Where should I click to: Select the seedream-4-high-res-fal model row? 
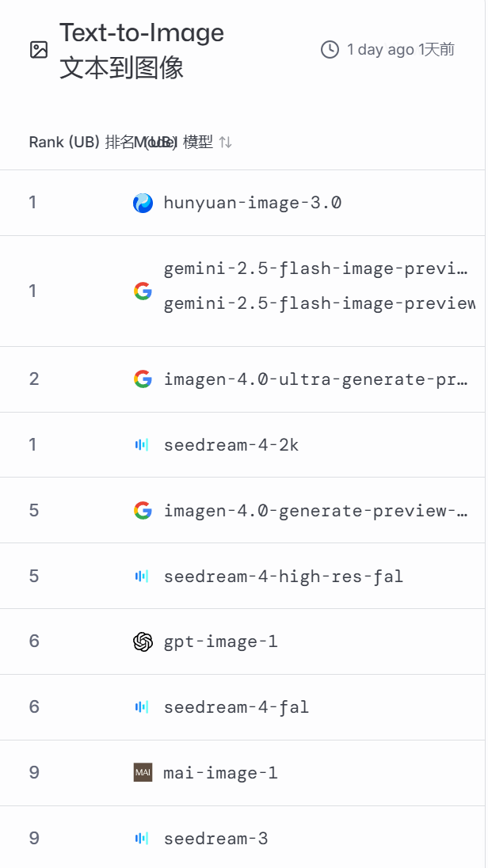283,577
